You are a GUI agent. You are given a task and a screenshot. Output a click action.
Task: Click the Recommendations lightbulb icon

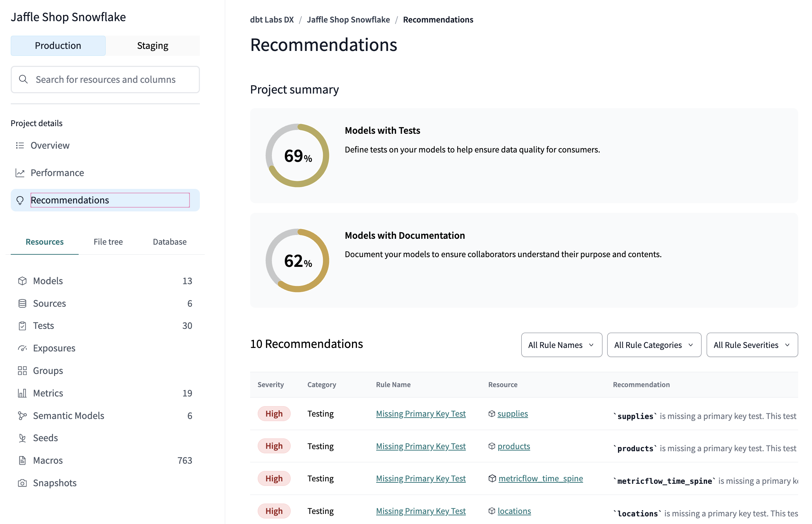[20, 200]
